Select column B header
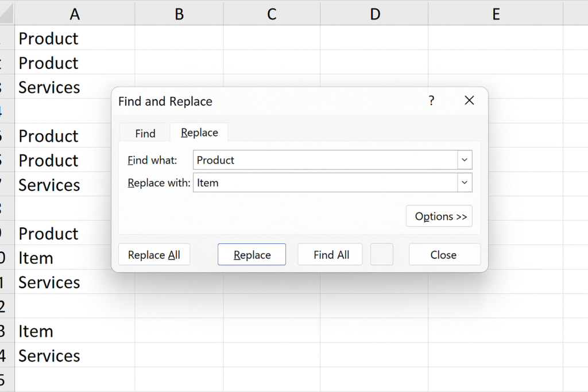Image resolution: width=588 pixels, height=392 pixels. point(179,14)
